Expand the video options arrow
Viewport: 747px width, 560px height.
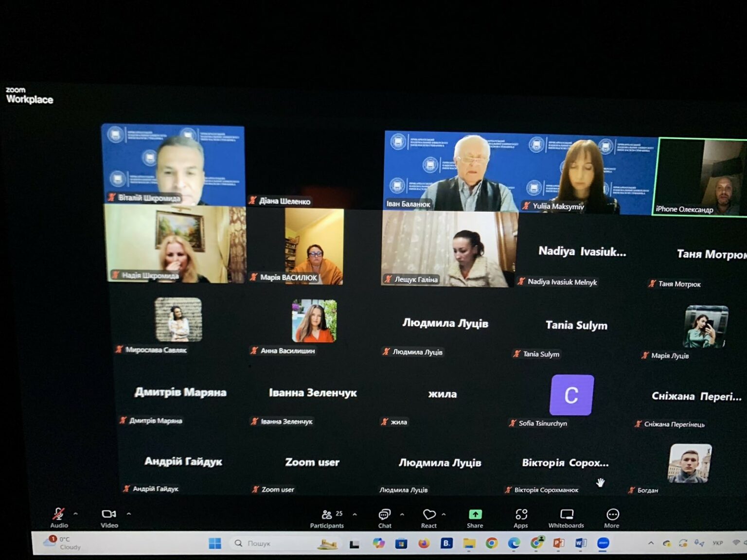click(128, 513)
